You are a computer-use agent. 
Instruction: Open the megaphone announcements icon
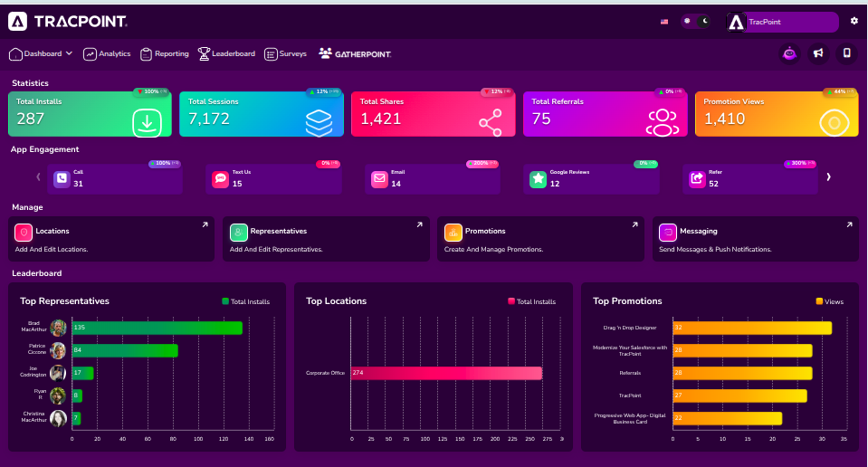818,53
